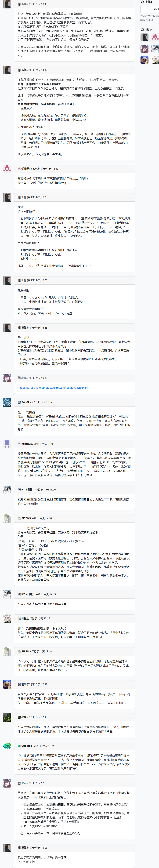Image resolution: width=159 pixels, height=868 pixels.
Task: Click 玉佩's large avatar beside the 16:38 comment
Action: [x=7, y=327]
